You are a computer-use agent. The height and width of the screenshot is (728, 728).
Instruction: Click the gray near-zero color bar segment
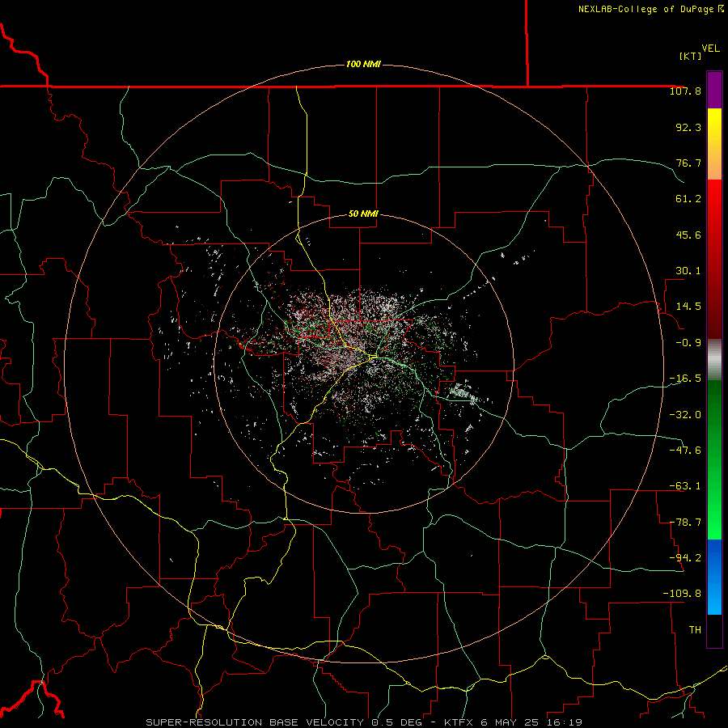click(x=714, y=360)
